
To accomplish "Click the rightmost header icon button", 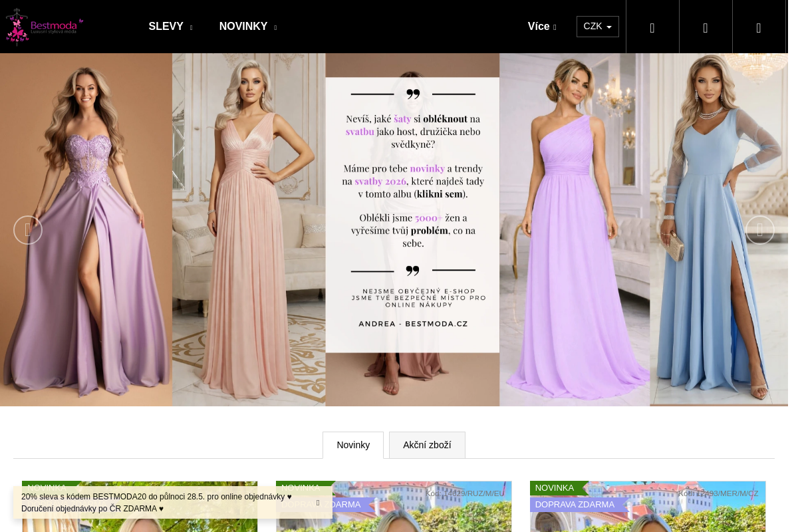I will (759, 27).
